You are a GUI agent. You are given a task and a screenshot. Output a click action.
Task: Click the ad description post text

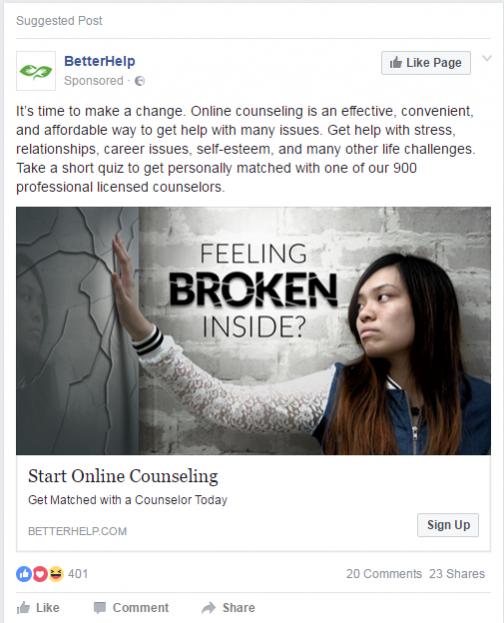[246, 149]
